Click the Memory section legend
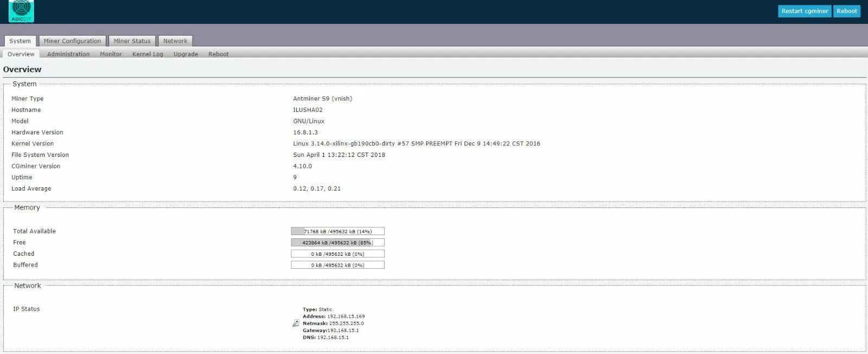 coord(27,207)
